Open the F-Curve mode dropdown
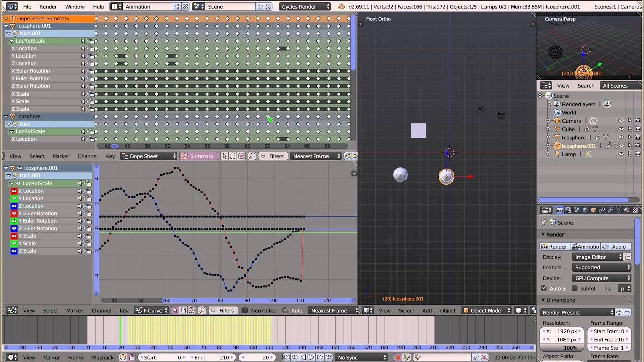The width and height of the screenshot is (644, 362). click(x=152, y=310)
